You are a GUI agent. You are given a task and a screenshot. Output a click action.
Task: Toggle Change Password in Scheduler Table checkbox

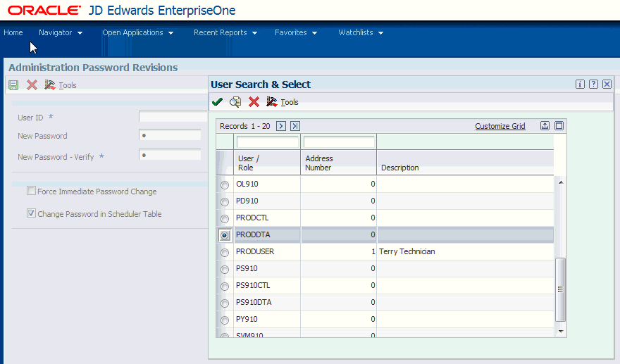click(x=31, y=213)
